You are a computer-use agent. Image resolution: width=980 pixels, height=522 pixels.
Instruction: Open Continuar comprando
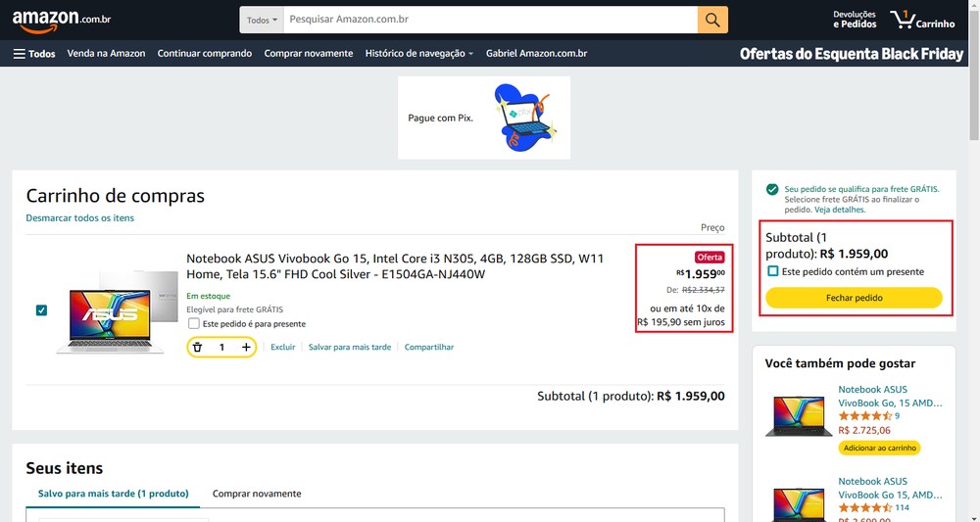pos(205,54)
